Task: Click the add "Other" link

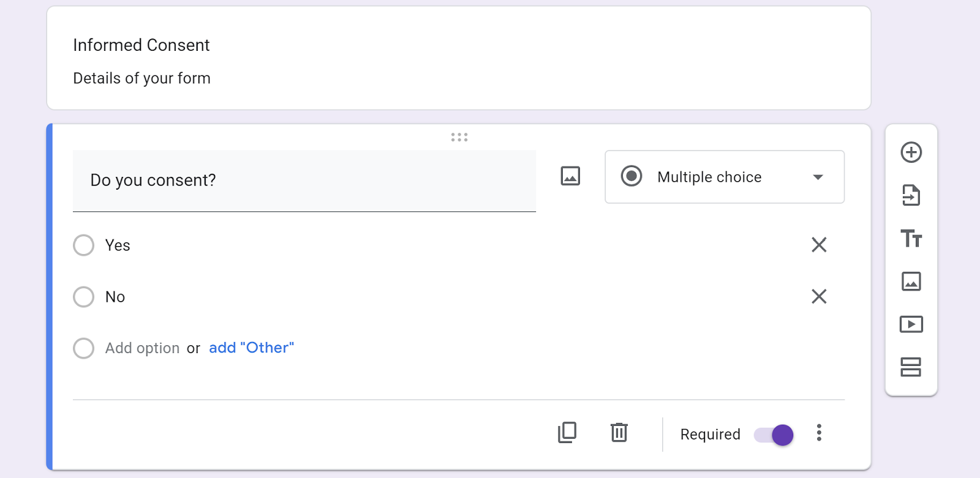Action: (x=251, y=348)
